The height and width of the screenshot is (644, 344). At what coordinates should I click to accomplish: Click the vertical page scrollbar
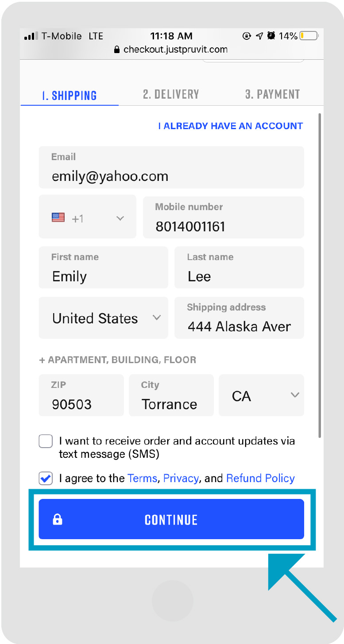(x=320, y=275)
